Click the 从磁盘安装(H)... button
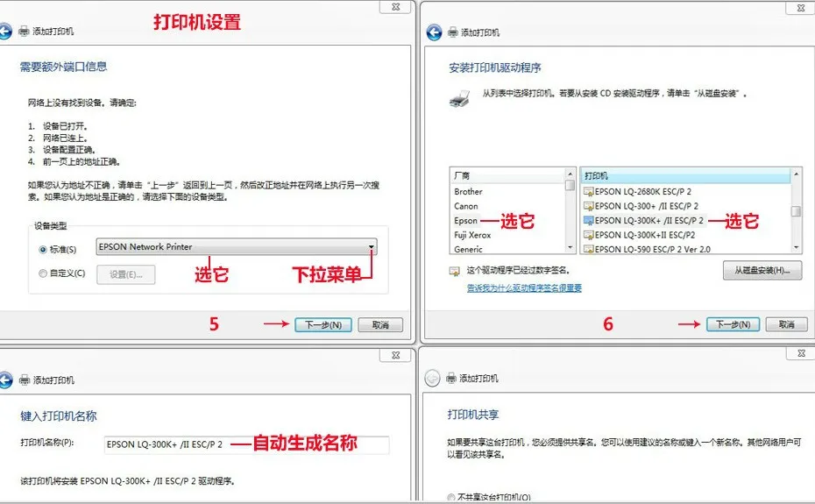Viewport: 815px width, 504px height. click(762, 271)
